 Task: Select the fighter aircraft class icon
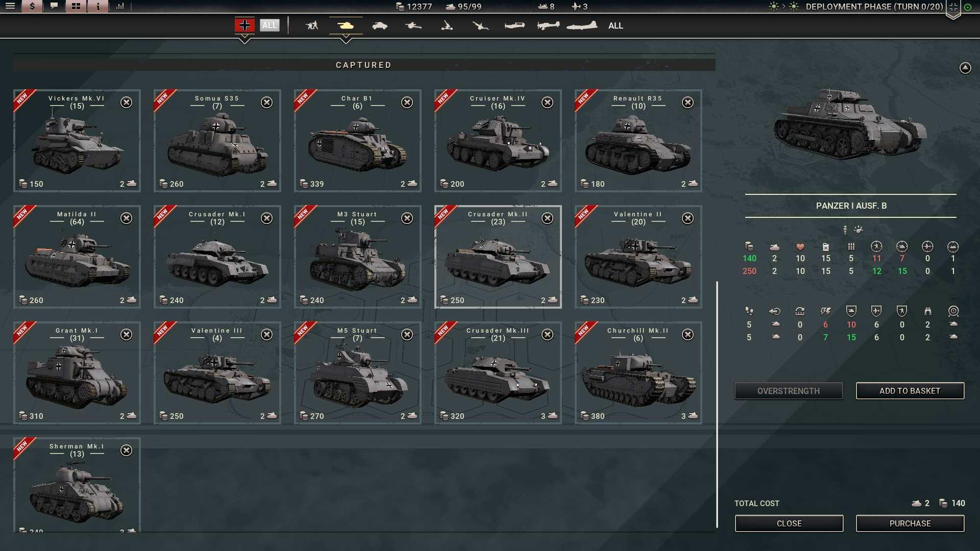click(x=514, y=25)
